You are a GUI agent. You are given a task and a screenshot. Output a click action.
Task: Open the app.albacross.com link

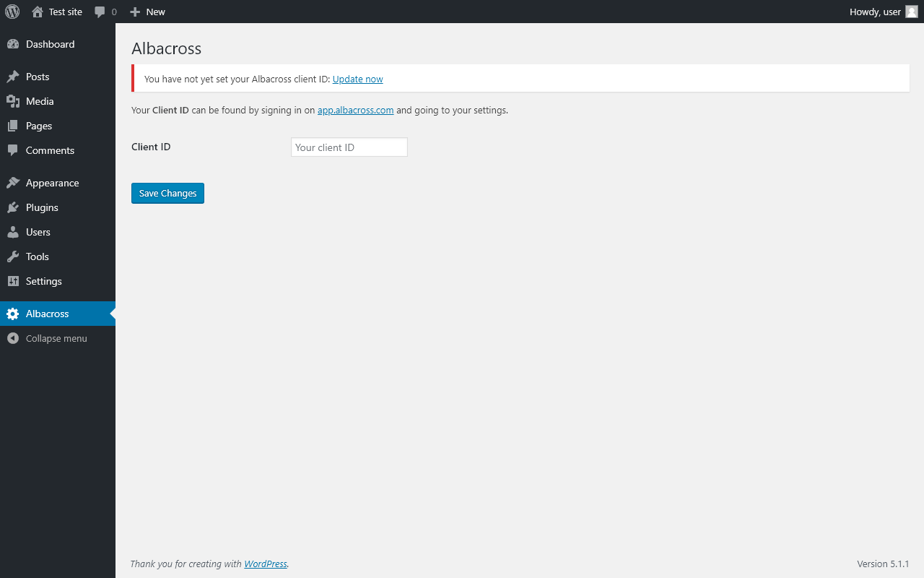tap(355, 110)
